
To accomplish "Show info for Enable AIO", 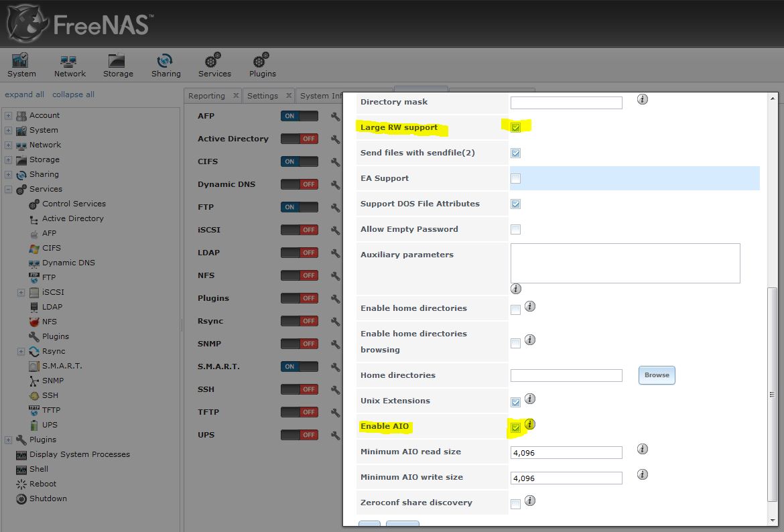I will tap(530, 424).
